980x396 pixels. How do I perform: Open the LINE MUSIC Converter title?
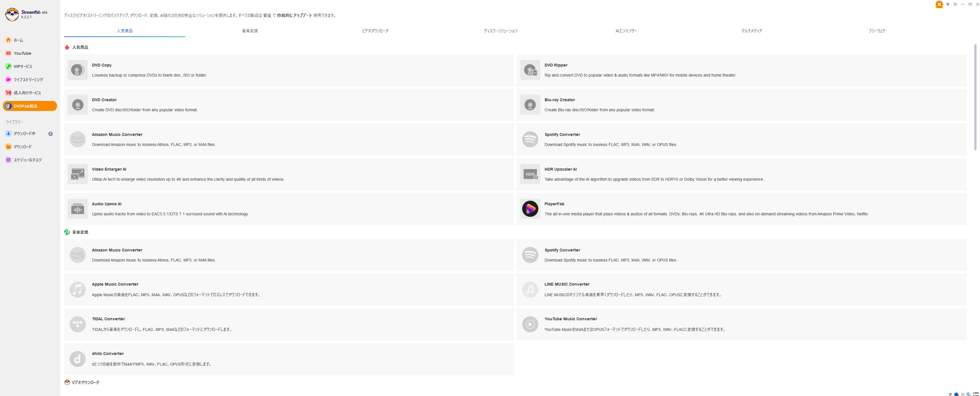pos(567,284)
